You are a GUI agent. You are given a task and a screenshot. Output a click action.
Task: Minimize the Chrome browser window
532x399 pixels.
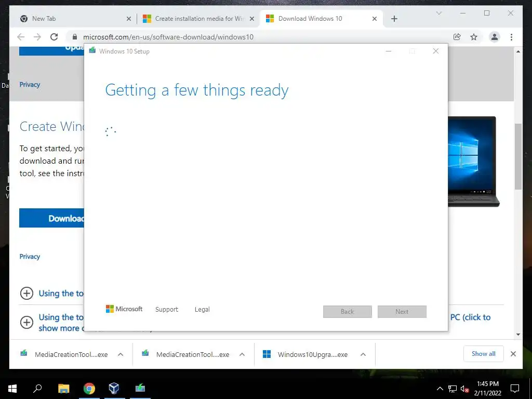(463, 13)
